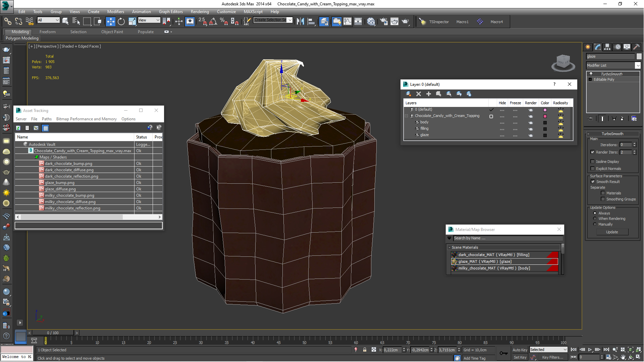Open the Rendering menu

(200, 11)
